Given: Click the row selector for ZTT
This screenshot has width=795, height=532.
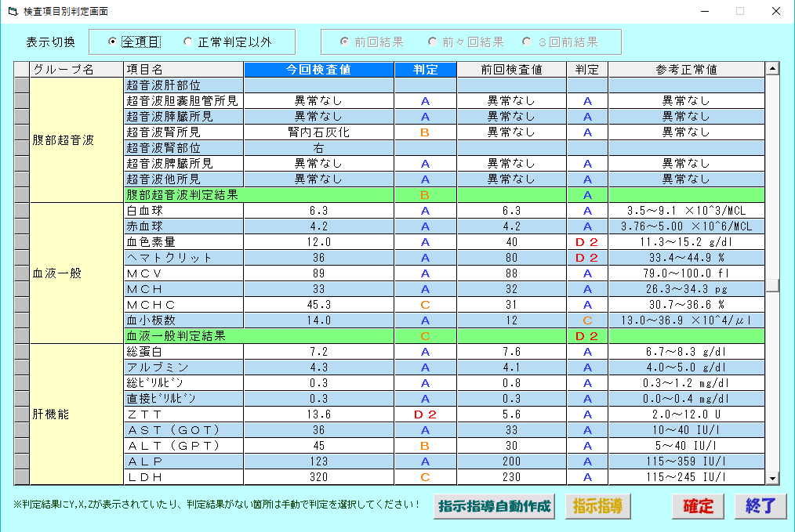Looking at the screenshot, I should (22, 414).
